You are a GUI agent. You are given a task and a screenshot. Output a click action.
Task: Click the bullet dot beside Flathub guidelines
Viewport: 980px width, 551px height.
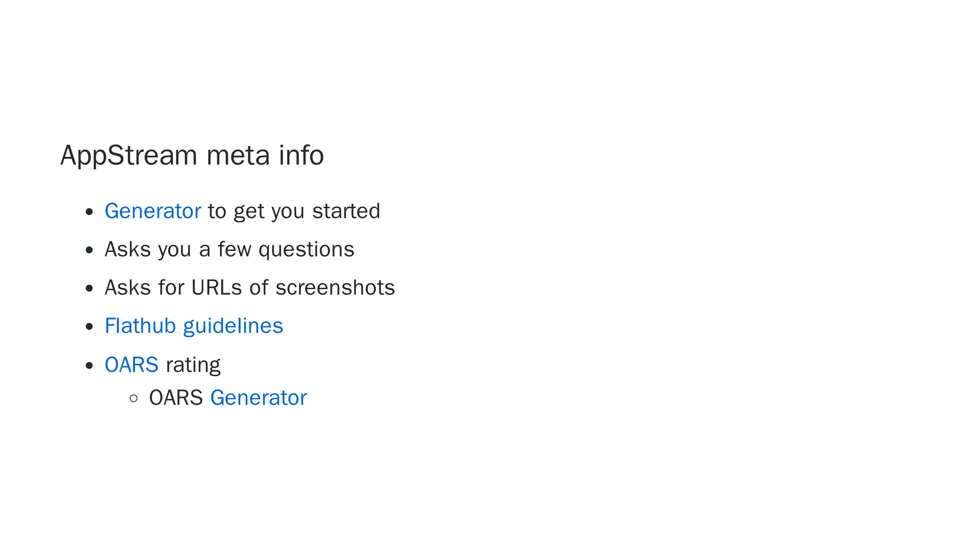tap(89, 327)
